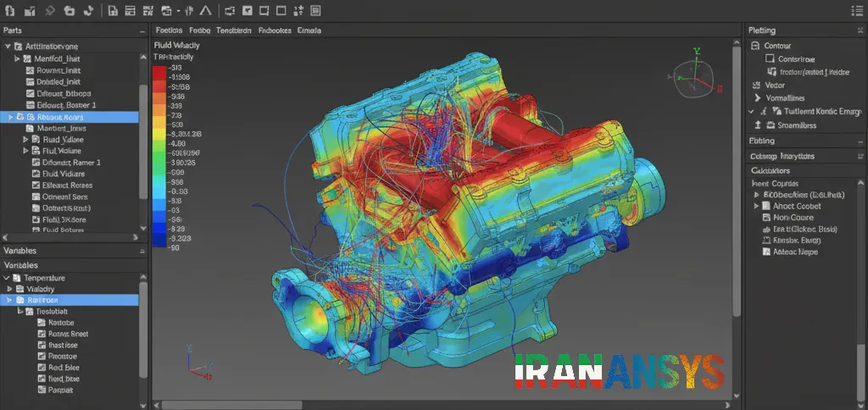Click the mirror/split icon left of the triangle icon
The width and height of the screenshot is (868, 410).
coord(189,10)
